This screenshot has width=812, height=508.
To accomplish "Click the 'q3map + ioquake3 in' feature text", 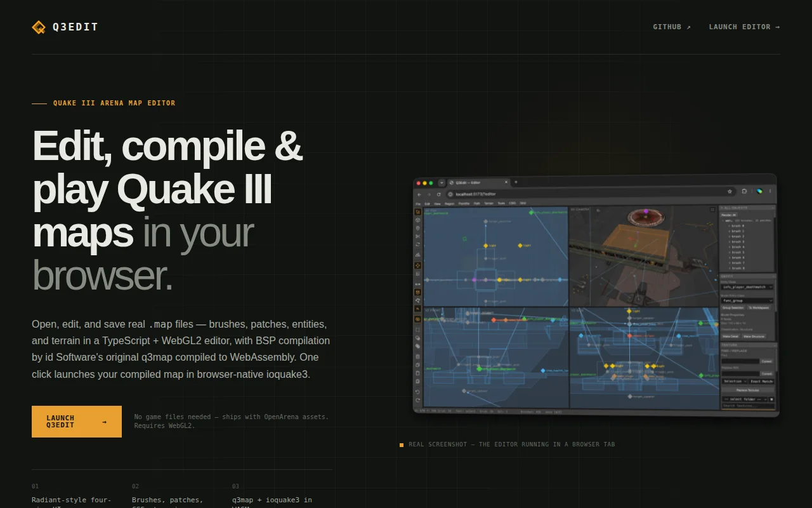I will [272, 500].
